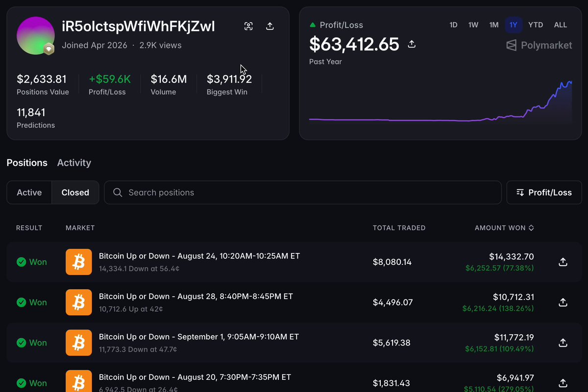Share the September 1 Bitcoin position

563,343
